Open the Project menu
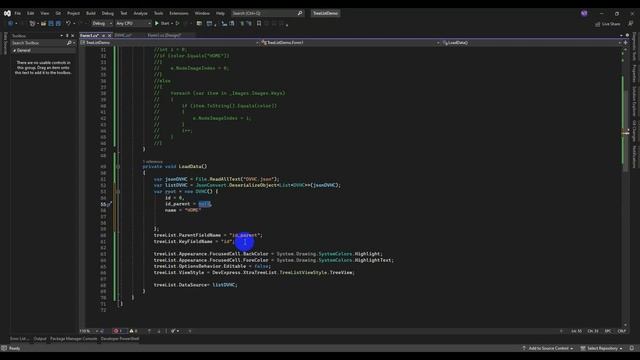The width and height of the screenshot is (640, 360). (x=73, y=13)
